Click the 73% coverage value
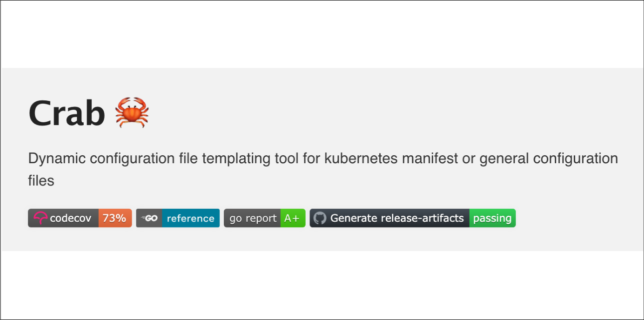 coord(115,218)
